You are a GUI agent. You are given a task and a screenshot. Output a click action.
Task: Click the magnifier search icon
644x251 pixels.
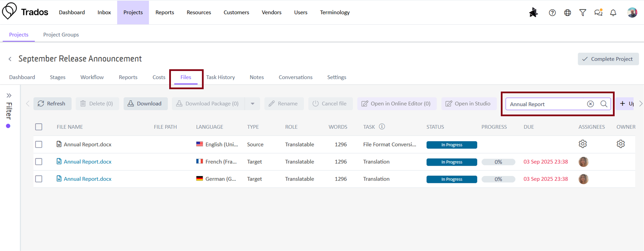(x=604, y=104)
